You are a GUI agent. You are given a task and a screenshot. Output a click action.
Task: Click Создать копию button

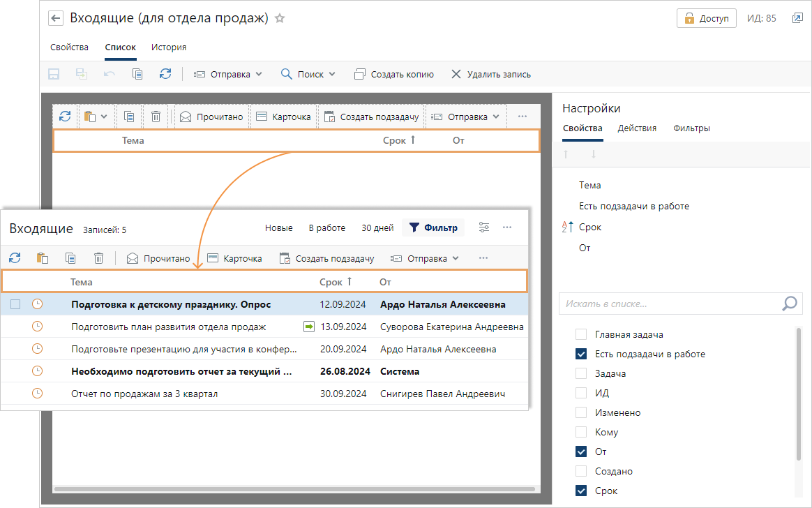pos(394,74)
